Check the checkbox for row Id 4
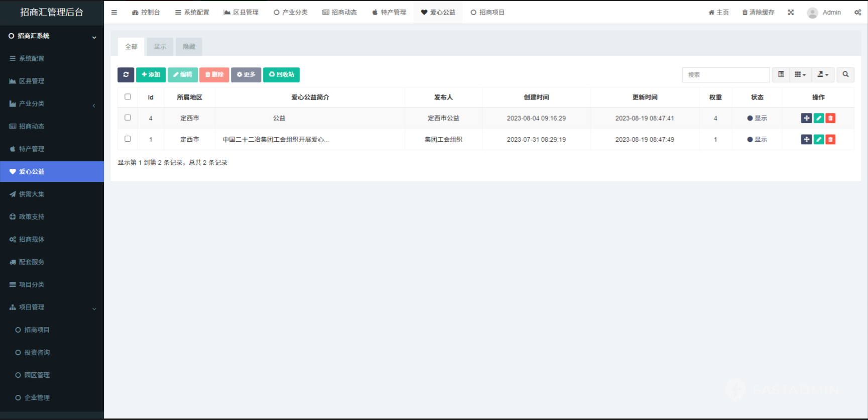The width and height of the screenshot is (868, 420). point(128,118)
